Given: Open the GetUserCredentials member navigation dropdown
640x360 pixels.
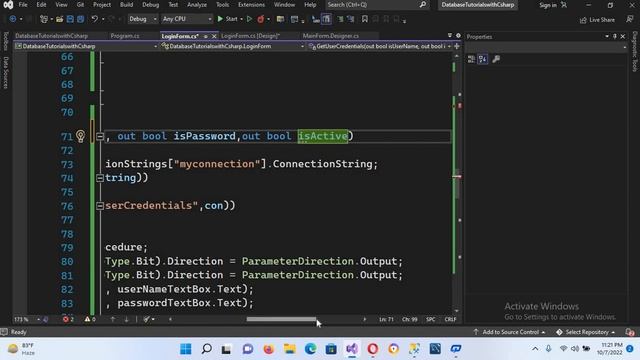Looking at the screenshot, I should pyautogui.click(x=380, y=46).
